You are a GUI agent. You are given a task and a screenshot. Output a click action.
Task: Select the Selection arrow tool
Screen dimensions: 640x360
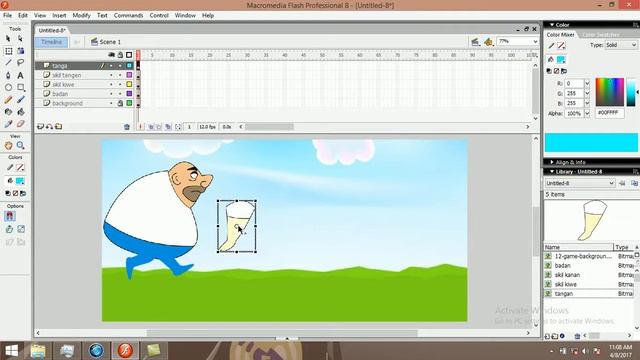pos(8,39)
